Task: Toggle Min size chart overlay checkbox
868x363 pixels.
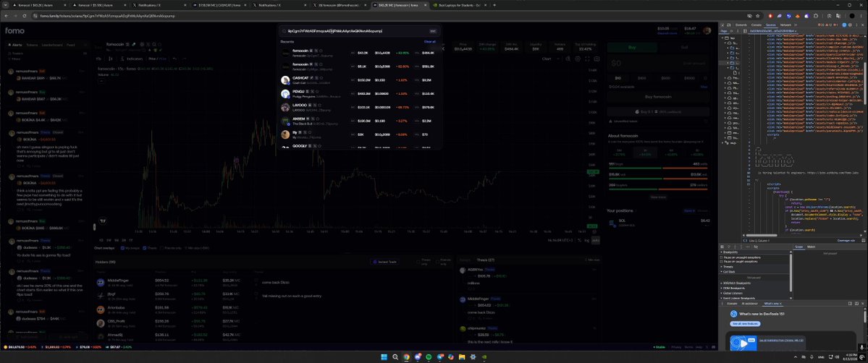Action: coord(185,248)
